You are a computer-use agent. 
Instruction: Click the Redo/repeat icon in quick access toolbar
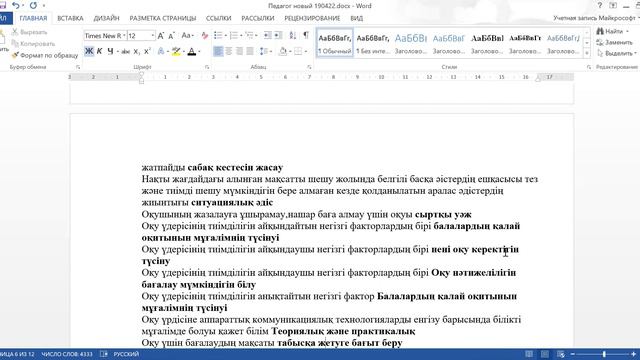click(33, 5)
